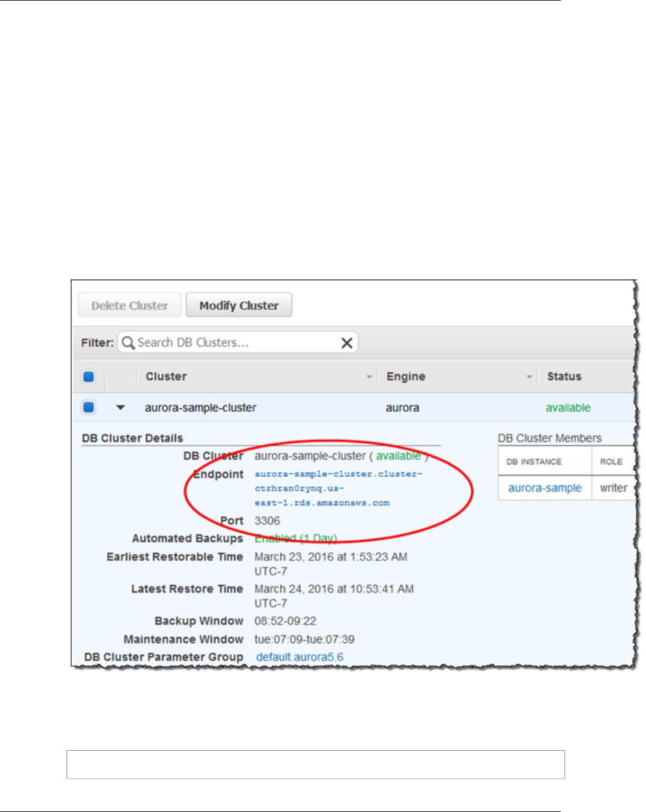
Task: Click the Status column header
Action: click(x=564, y=377)
